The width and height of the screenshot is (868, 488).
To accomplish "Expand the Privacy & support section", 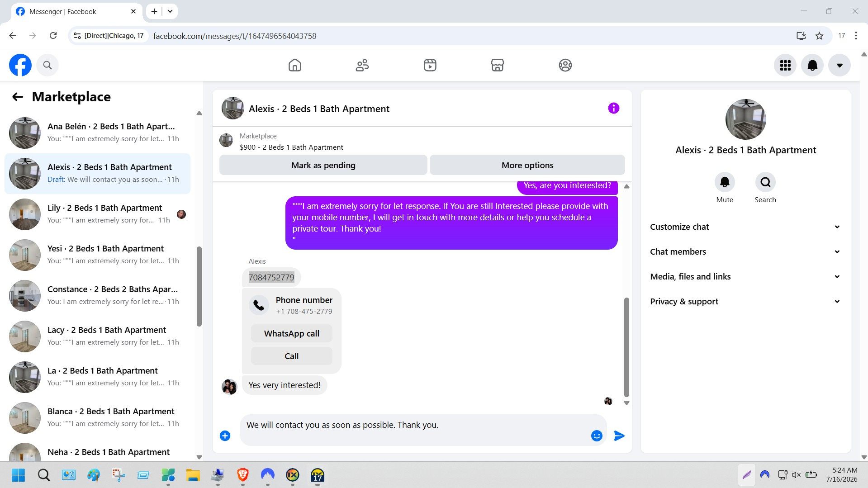I will tap(745, 302).
